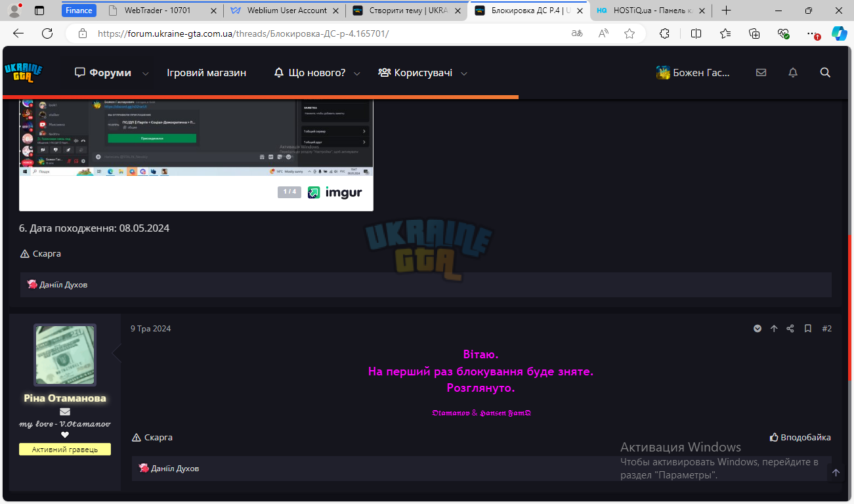Click the Ukraine GTA logo in header
The width and height of the screenshot is (854, 504).
tap(24, 73)
